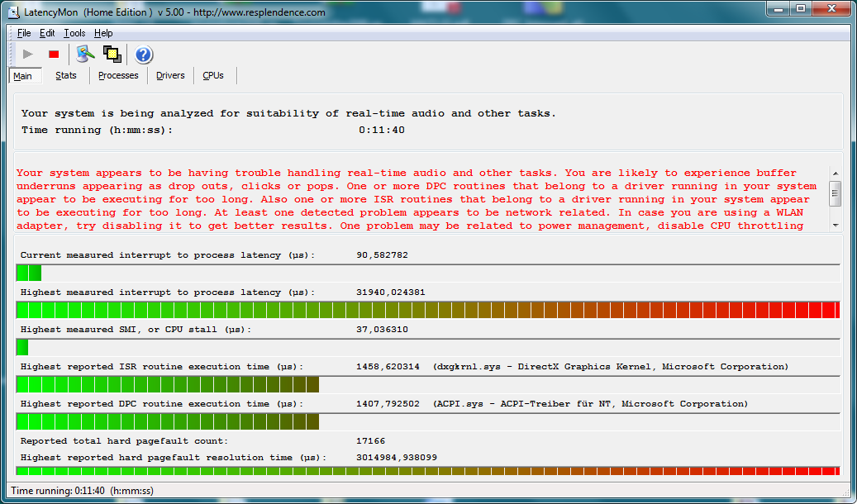This screenshot has width=857, height=504.
Task: Click the dxgkrnl.sys DirectX Graphics Kernel text
Action: pyautogui.click(x=611, y=367)
